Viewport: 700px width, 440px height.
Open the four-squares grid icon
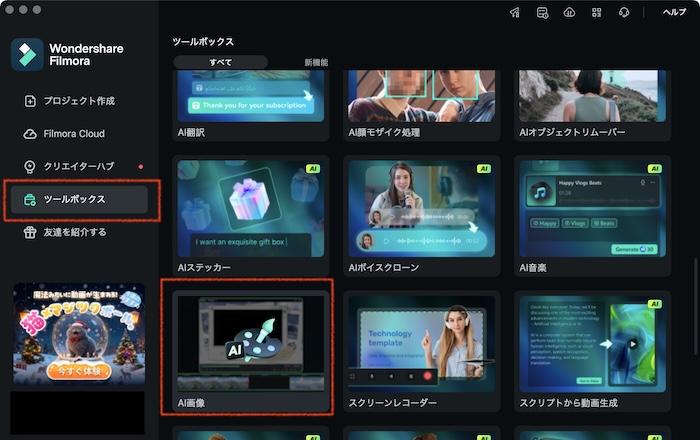click(x=596, y=12)
